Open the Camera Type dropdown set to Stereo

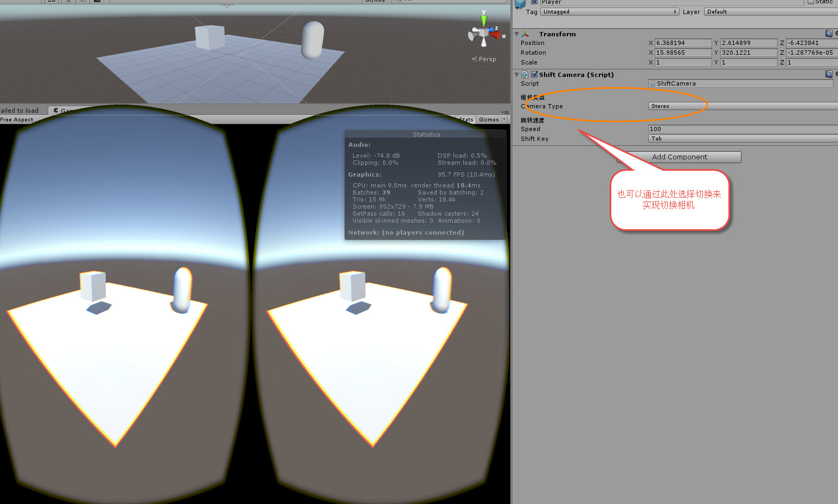coord(743,106)
